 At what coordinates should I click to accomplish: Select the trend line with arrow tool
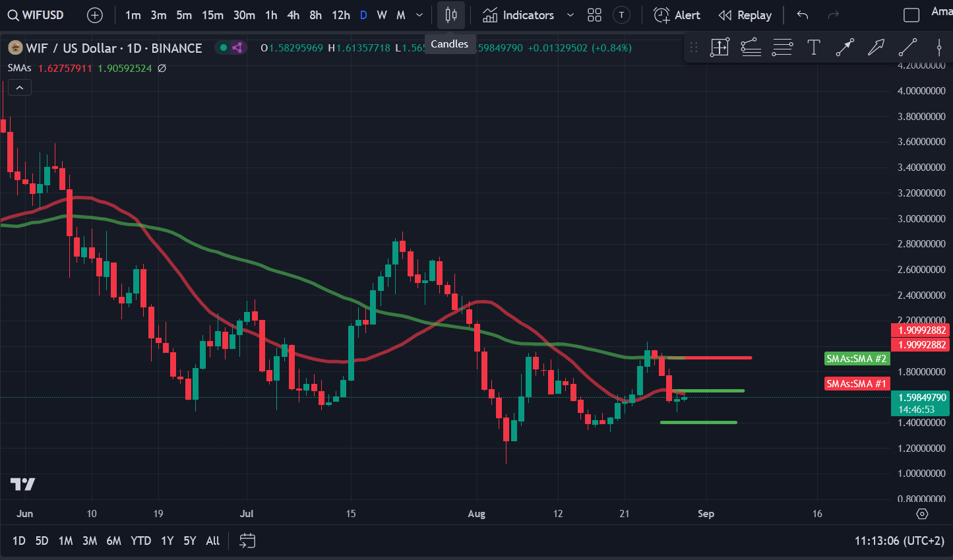click(x=845, y=47)
